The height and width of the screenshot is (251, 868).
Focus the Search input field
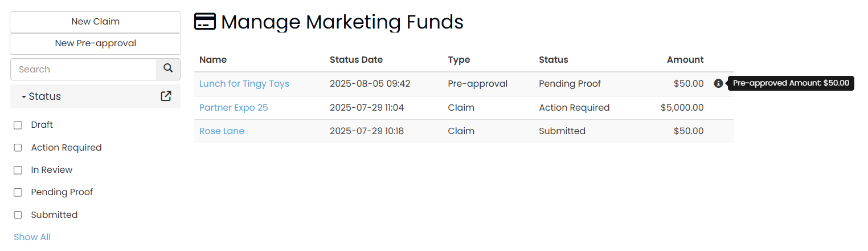pos(83,69)
